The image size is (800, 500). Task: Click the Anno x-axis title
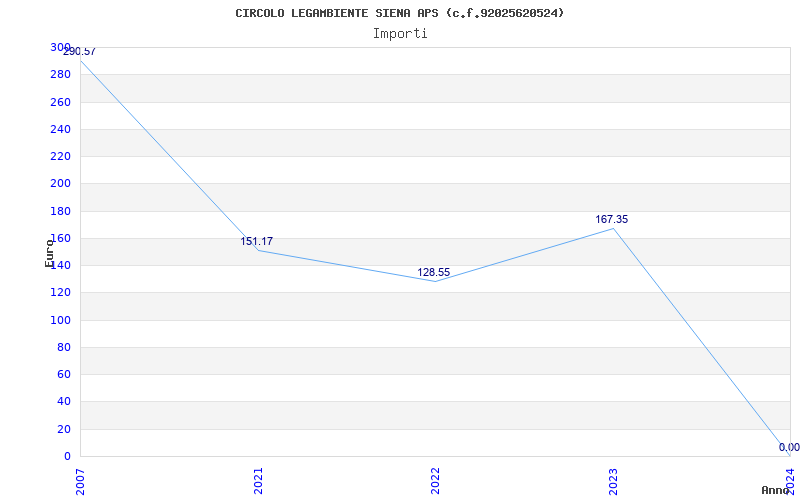click(775, 490)
